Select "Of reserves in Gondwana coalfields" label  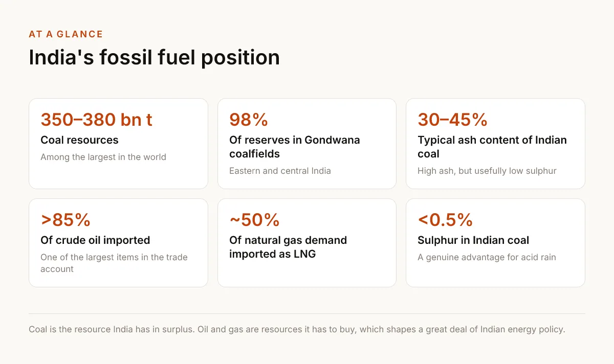(x=295, y=147)
